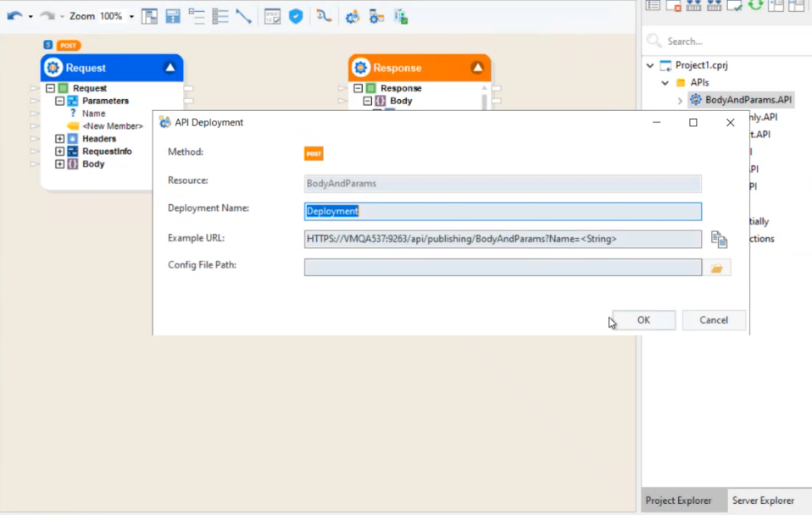The image size is (812, 515).
Task: Expand the Body node under Request
Action: point(59,164)
